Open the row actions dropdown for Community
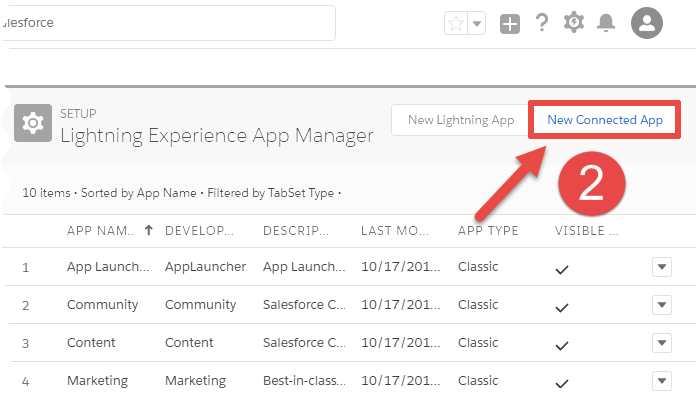696x399 pixels. [x=662, y=305]
